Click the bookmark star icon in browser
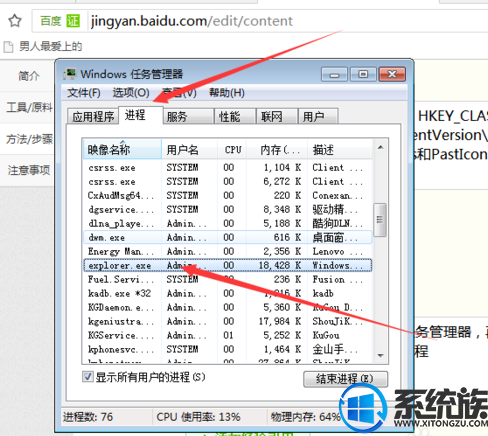 point(15,21)
